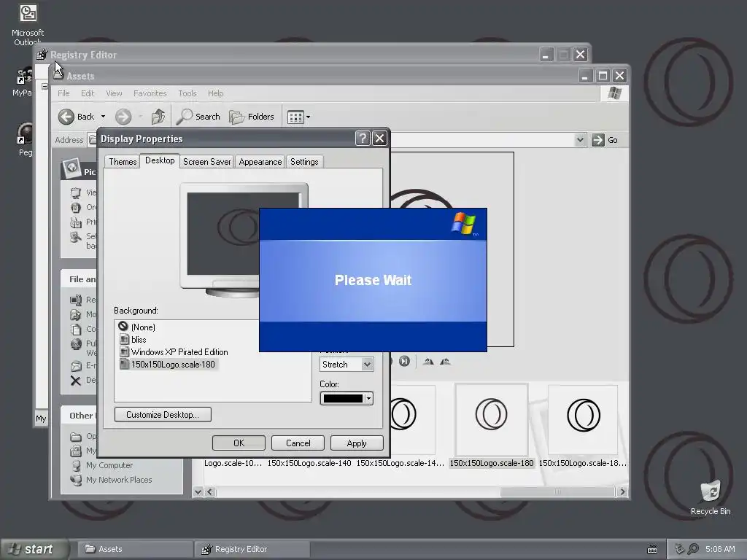This screenshot has width=747, height=560.
Task: Switch to Registry Editor taskbar button
Action: (x=252, y=549)
